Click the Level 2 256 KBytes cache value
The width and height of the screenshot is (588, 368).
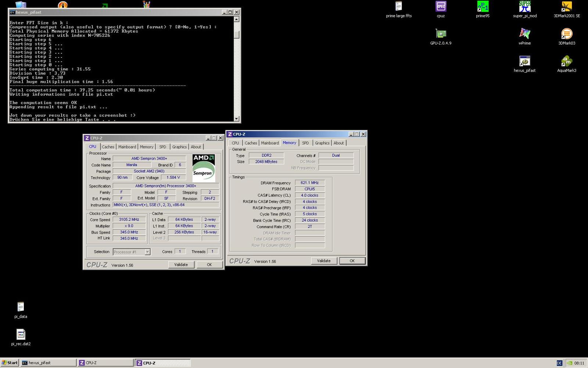tap(184, 232)
